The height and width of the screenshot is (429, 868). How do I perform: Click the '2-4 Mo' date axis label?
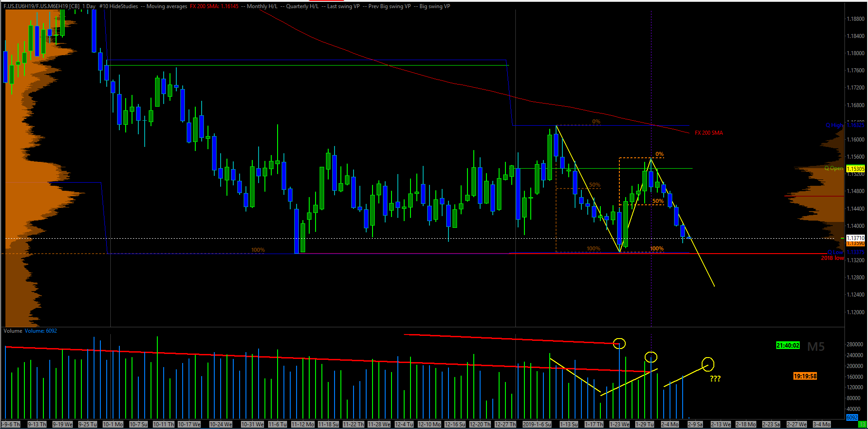point(670,424)
